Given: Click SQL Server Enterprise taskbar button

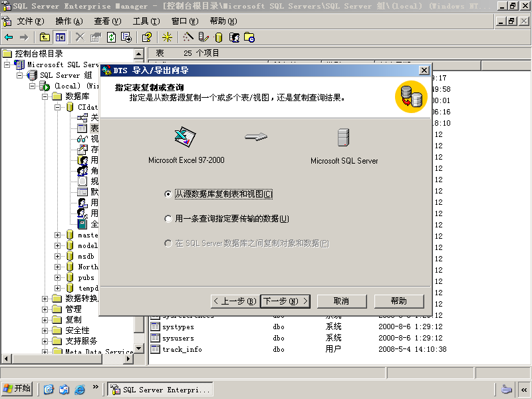Looking at the screenshot, I should tap(160, 389).
